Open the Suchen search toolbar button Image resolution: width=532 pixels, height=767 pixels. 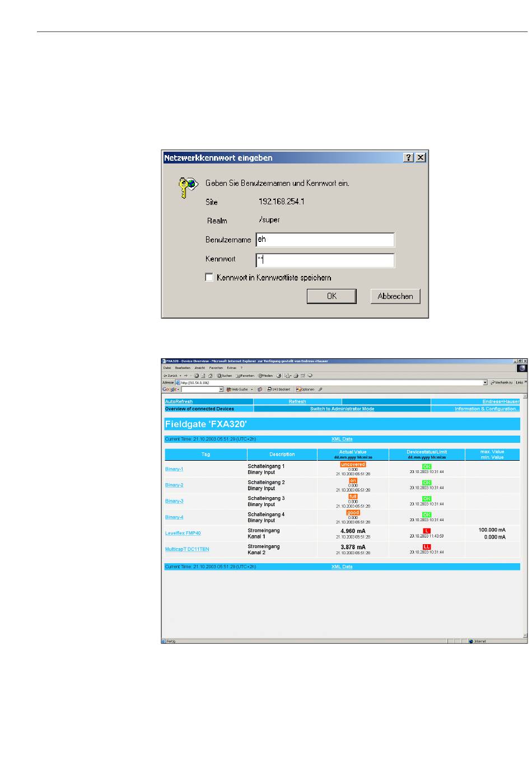[x=224, y=376]
